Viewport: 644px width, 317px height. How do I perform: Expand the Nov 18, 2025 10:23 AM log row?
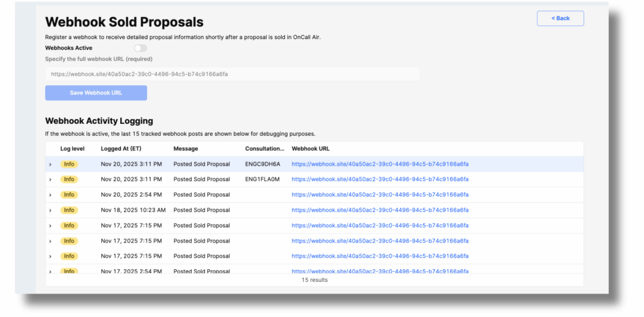(50, 210)
